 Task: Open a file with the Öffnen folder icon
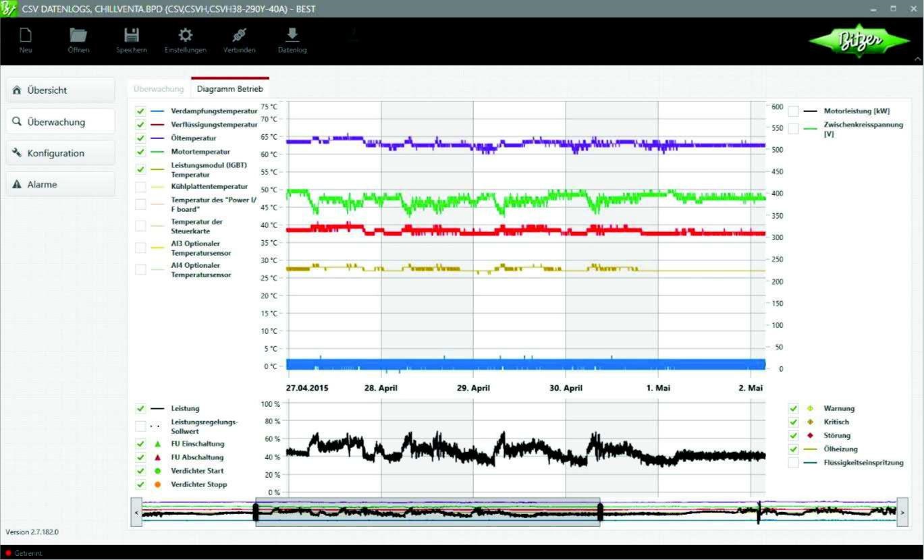coord(78,36)
